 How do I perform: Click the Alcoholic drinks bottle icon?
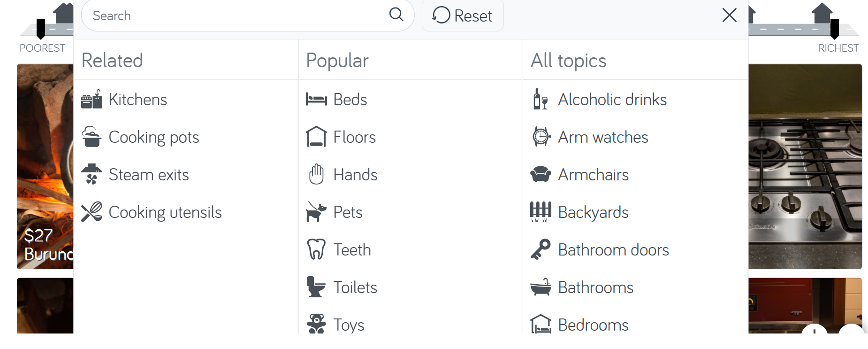pos(541,100)
